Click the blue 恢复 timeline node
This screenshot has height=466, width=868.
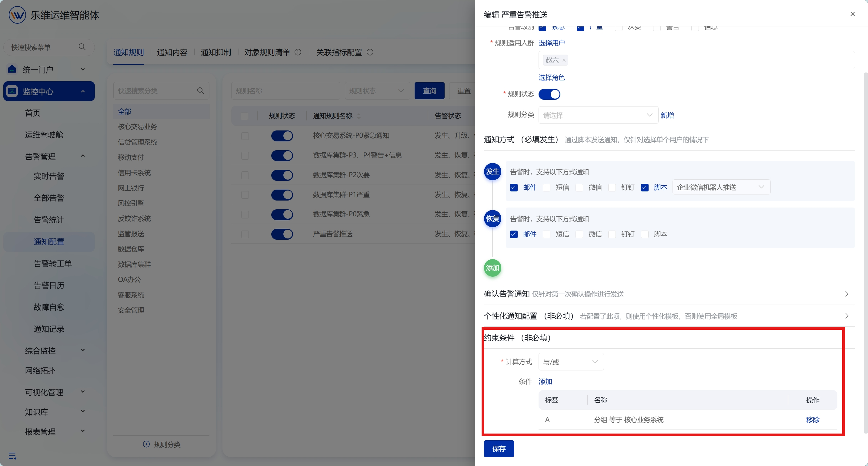(492, 218)
